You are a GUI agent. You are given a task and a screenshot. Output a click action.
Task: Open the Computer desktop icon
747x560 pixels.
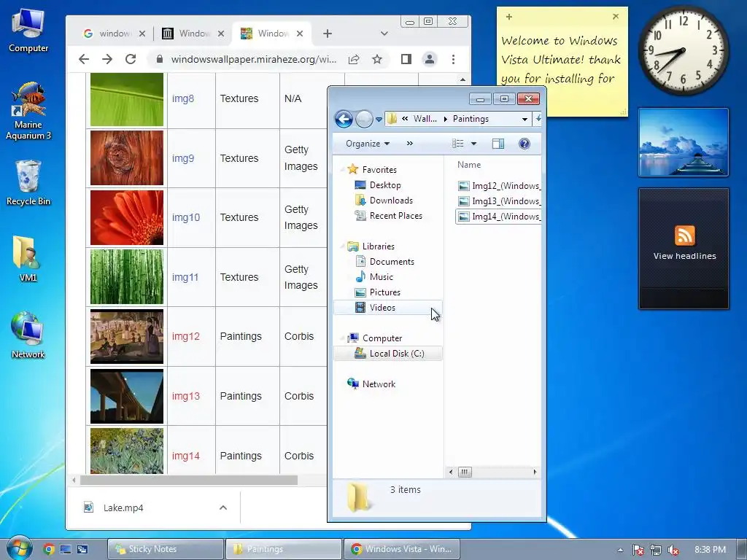point(28,31)
